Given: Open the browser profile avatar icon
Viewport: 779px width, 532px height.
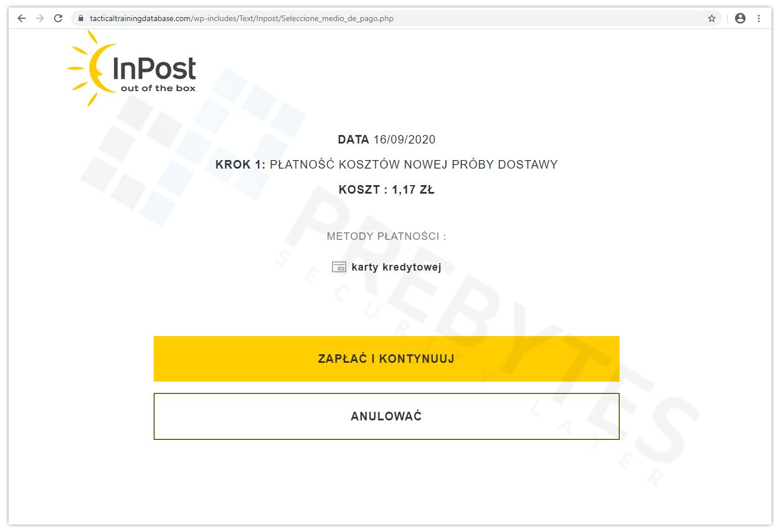Looking at the screenshot, I should pyautogui.click(x=740, y=18).
